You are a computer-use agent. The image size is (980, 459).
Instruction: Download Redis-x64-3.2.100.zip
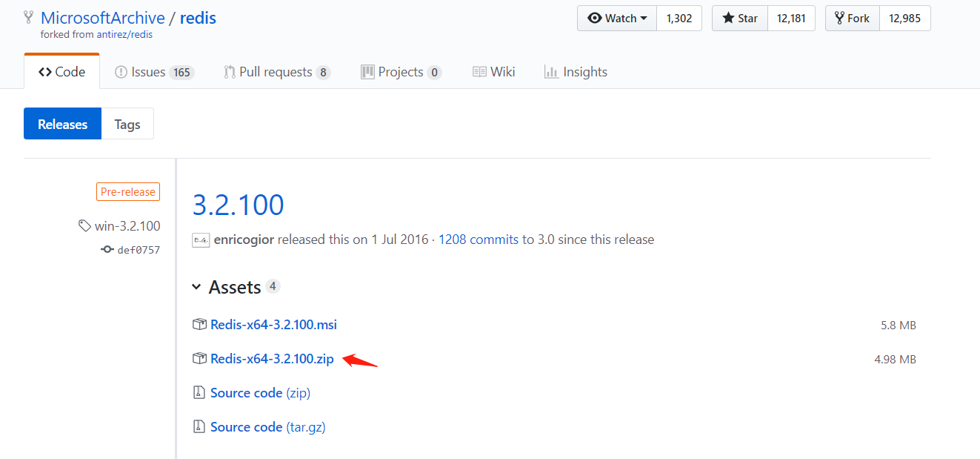(272, 359)
